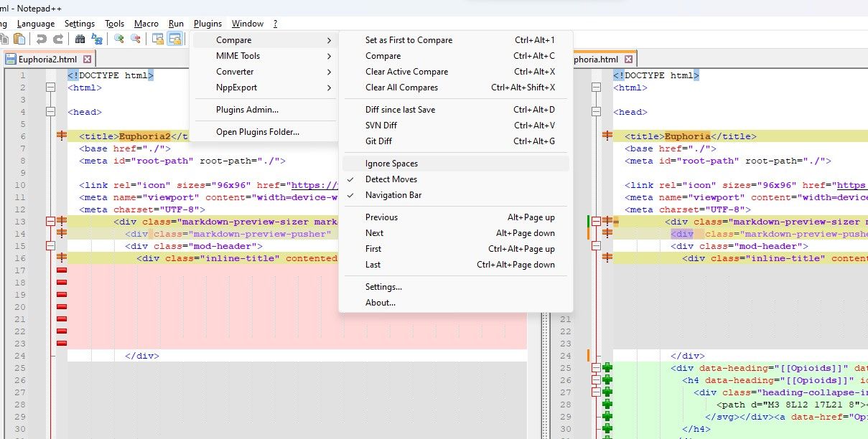Select the Redo toolbar icon
The width and height of the screenshot is (868, 439).
pyautogui.click(x=58, y=39)
